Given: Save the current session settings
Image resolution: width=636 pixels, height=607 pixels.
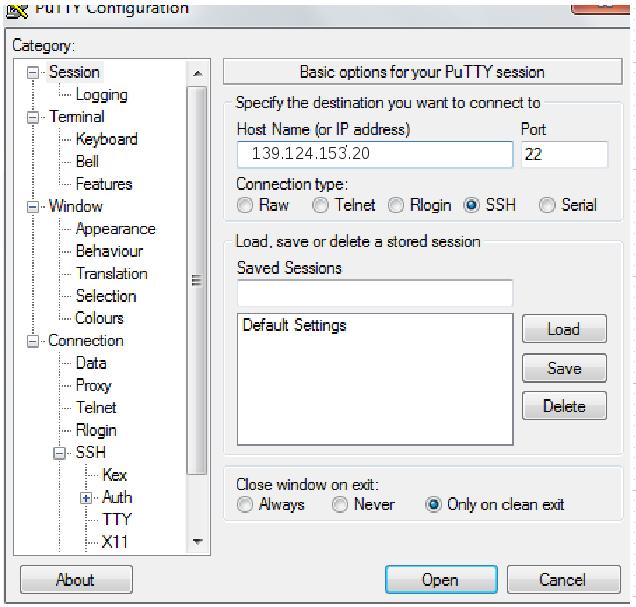Looking at the screenshot, I should [564, 368].
